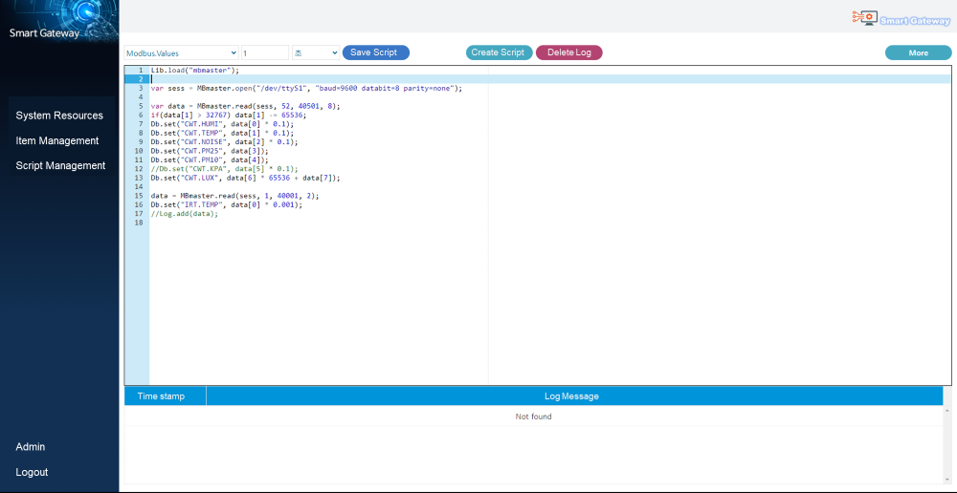This screenshot has width=957, height=493.
Task: Click the MBmaster.read(sess, 1, 40001, 2) line
Action: (235, 196)
